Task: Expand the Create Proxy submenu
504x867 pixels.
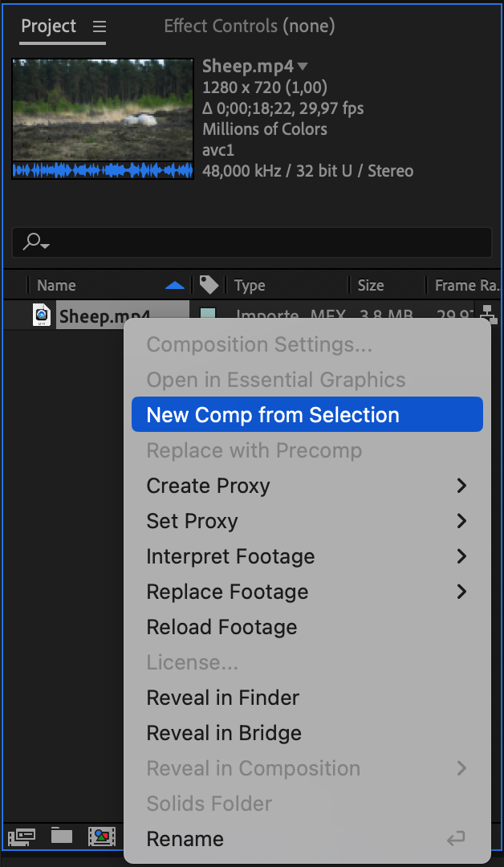Action: (461, 486)
